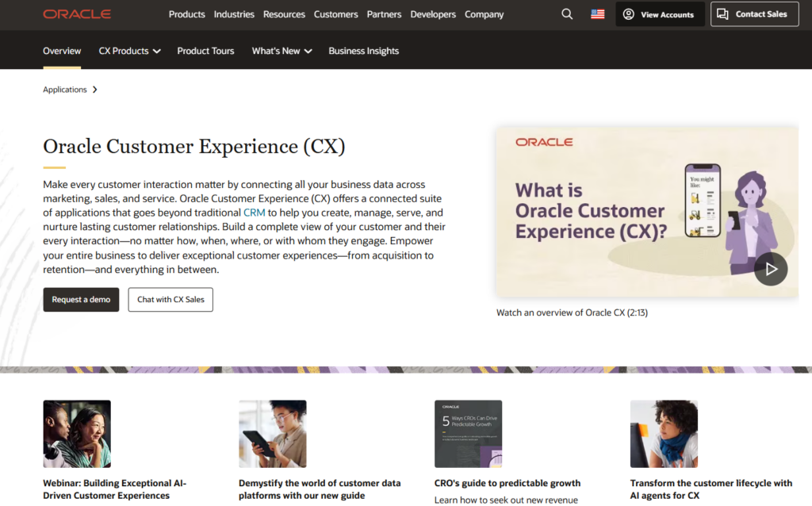
Task: Click Chat with CX Sales button
Action: click(x=170, y=300)
